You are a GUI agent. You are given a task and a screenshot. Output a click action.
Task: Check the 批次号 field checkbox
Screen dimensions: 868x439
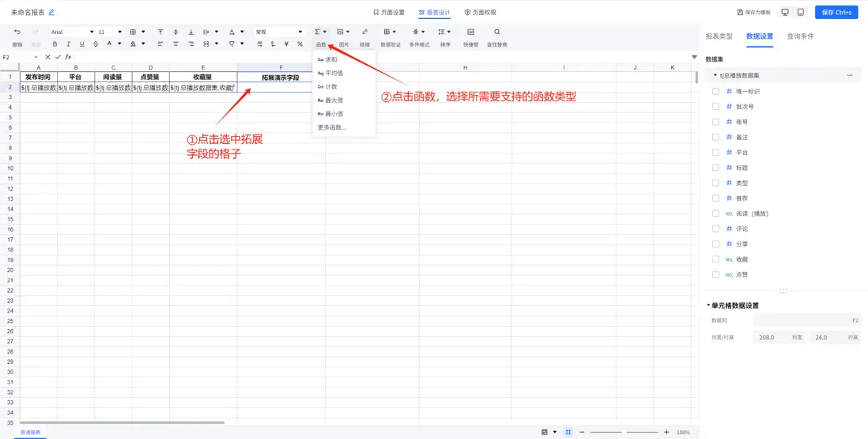click(715, 106)
